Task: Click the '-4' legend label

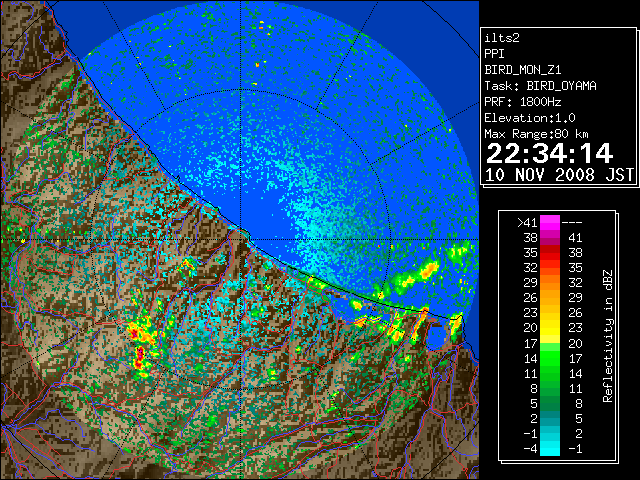Action: coord(530,449)
